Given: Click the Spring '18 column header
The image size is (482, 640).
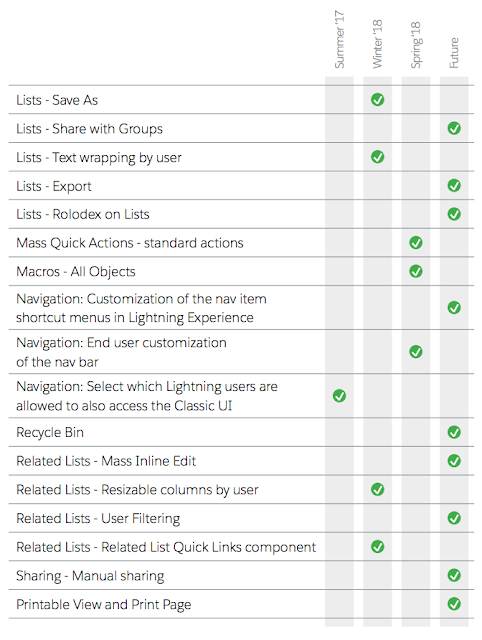Looking at the screenshot, I should (415, 45).
